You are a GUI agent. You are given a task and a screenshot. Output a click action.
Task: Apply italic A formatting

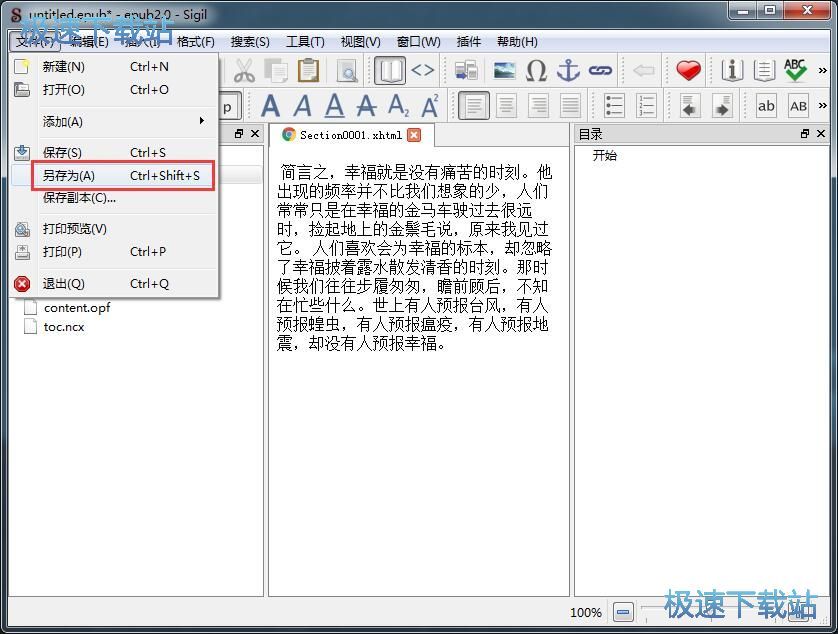click(x=302, y=105)
